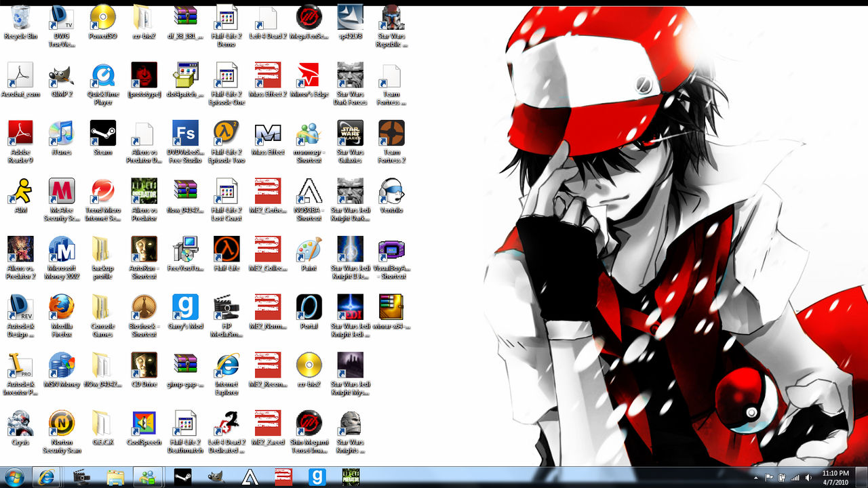Image resolution: width=868 pixels, height=488 pixels.
Task: Open the volume control in tray
Action: tap(808, 477)
